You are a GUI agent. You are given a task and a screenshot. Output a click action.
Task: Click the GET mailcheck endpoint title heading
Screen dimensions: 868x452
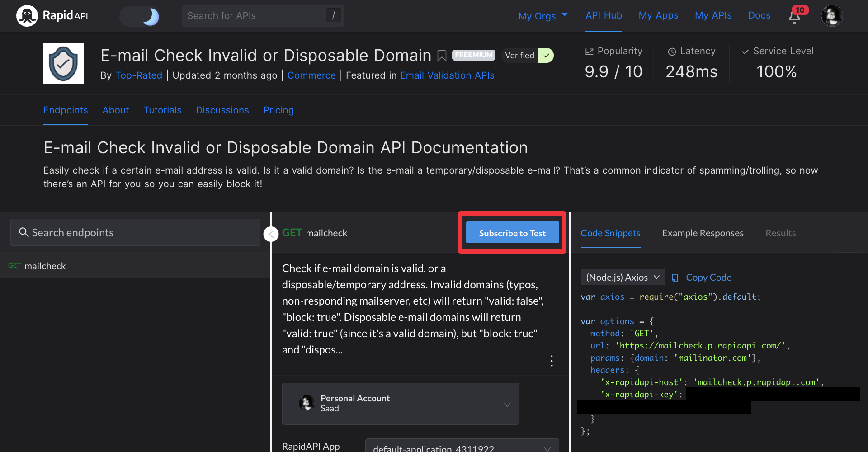point(315,233)
